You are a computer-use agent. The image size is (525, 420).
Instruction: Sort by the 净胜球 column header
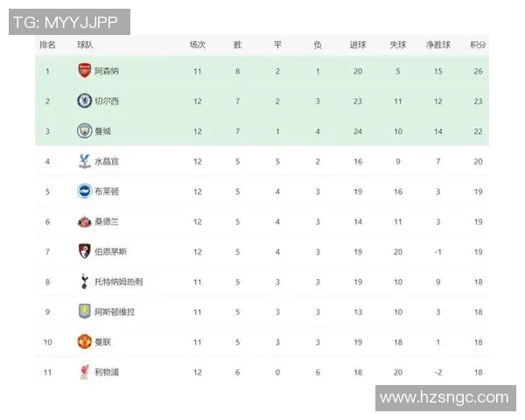click(x=437, y=45)
